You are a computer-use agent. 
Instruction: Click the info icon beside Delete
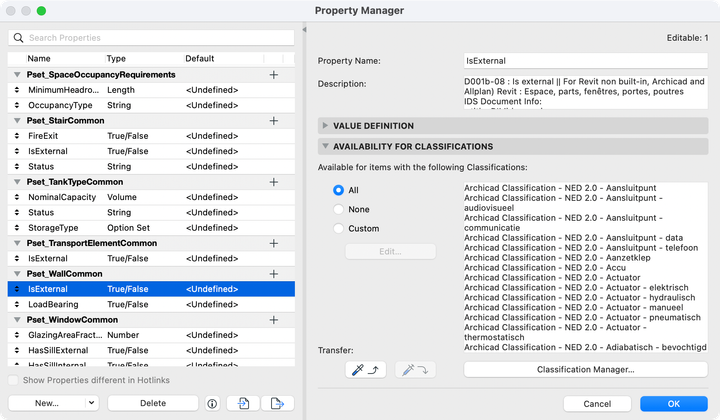click(x=212, y=403)
